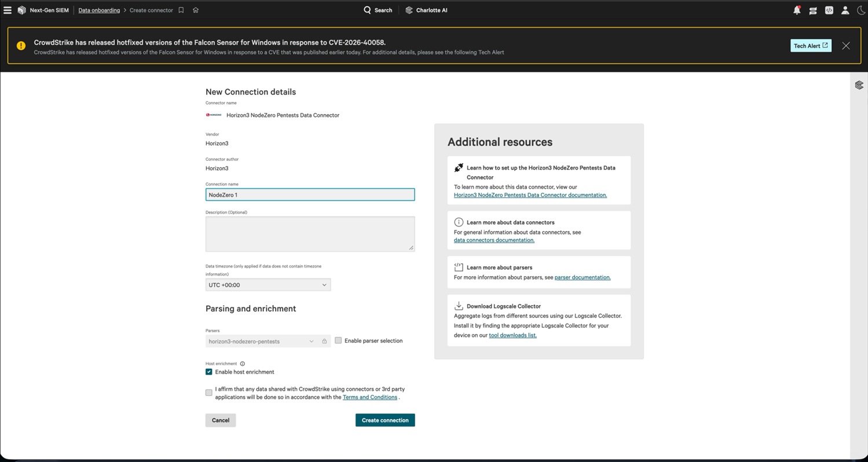
Task: Click the Horizon3 connector logo
Action: tap(214, 115)
